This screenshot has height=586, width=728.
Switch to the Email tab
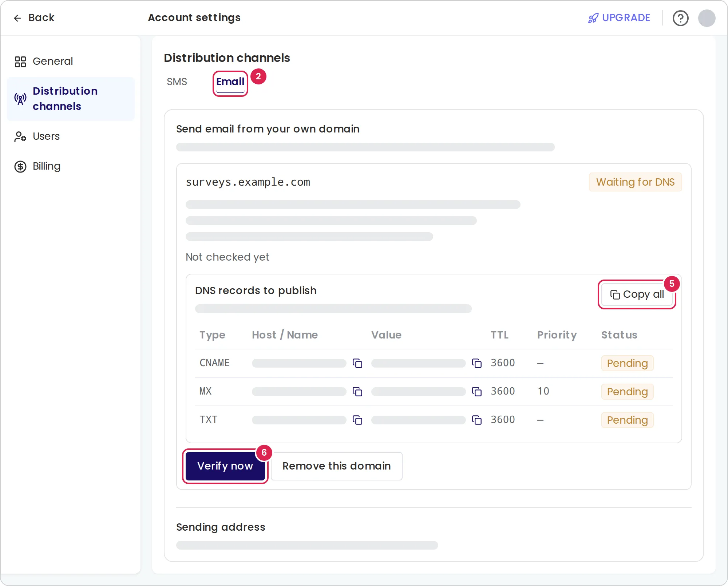pos(230,82)
